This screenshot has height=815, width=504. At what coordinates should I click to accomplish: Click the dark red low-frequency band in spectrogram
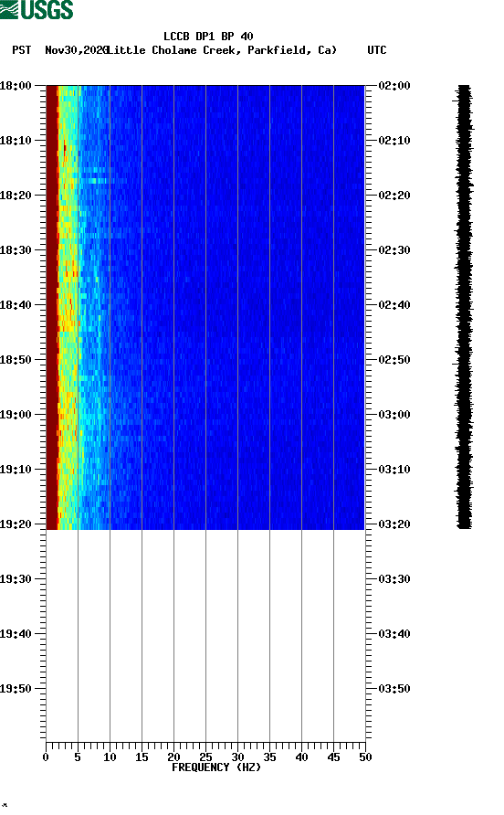click(x=51, y=307)
